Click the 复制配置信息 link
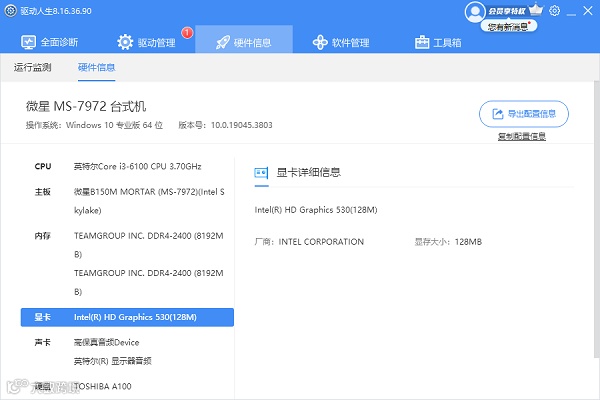 tap(522, 136)
